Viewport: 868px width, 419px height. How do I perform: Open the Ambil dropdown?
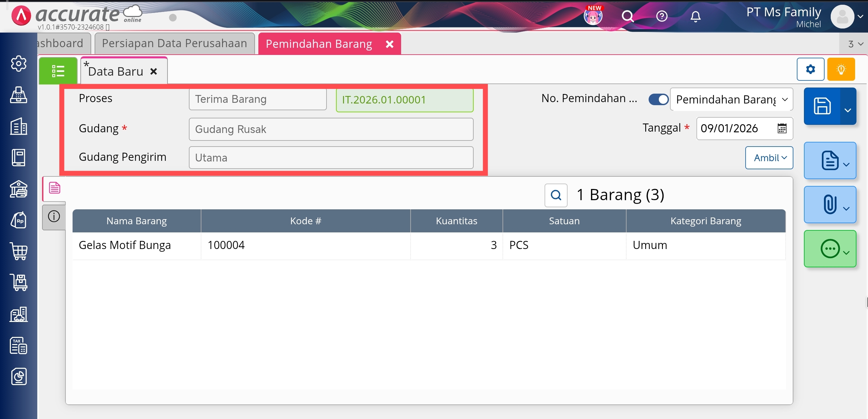769,158
